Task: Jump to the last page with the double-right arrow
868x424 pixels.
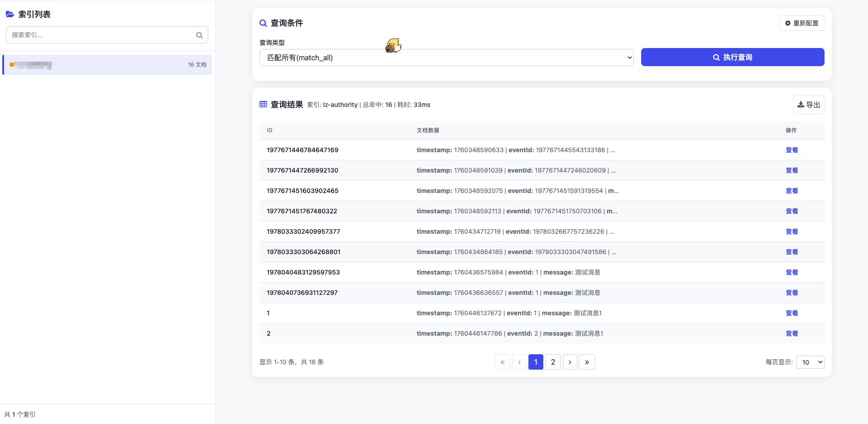Action: tap(587, 362)
